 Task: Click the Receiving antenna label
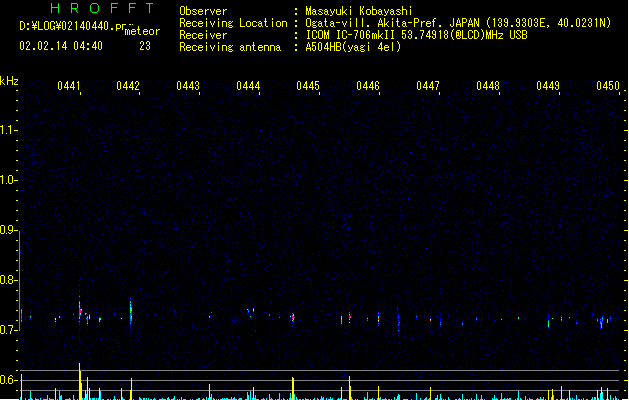click(230, 47)
